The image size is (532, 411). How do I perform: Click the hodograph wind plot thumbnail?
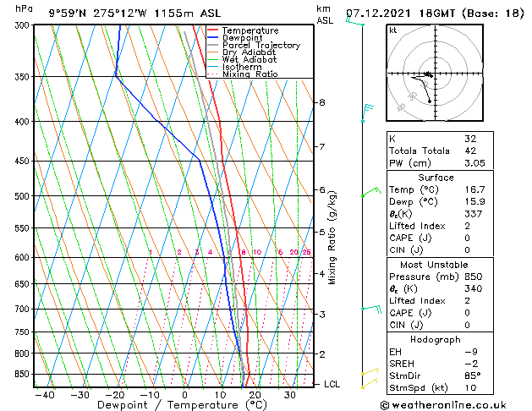tap(435, 73)
